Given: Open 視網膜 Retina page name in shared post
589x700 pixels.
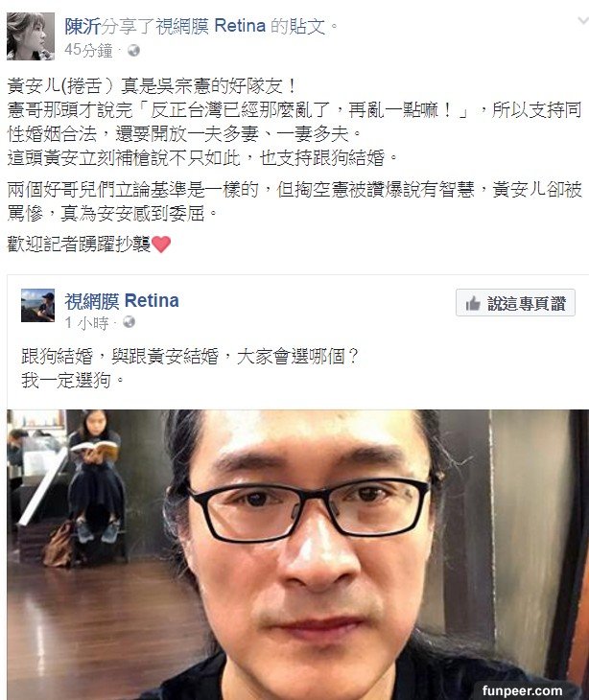Looking at the screenshot, I should (122, 301).
